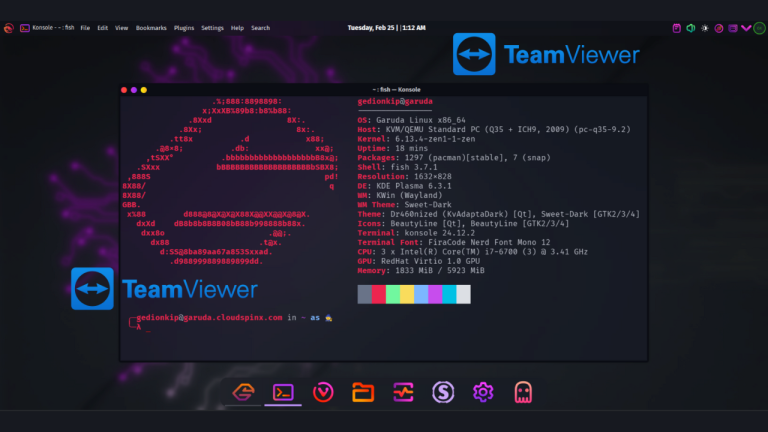Open the purple settings gear dock icon
Viewport: 768px width, 432px height.
coord(483,392)
